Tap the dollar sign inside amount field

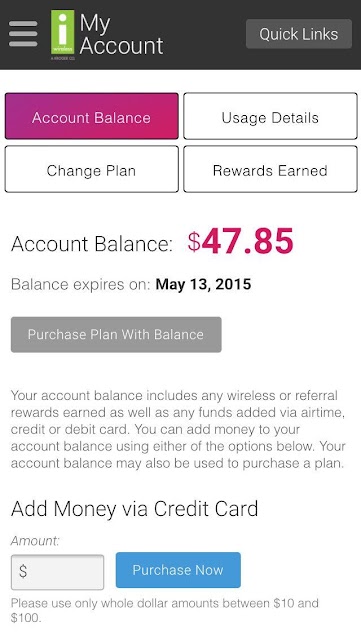point(23,571)
